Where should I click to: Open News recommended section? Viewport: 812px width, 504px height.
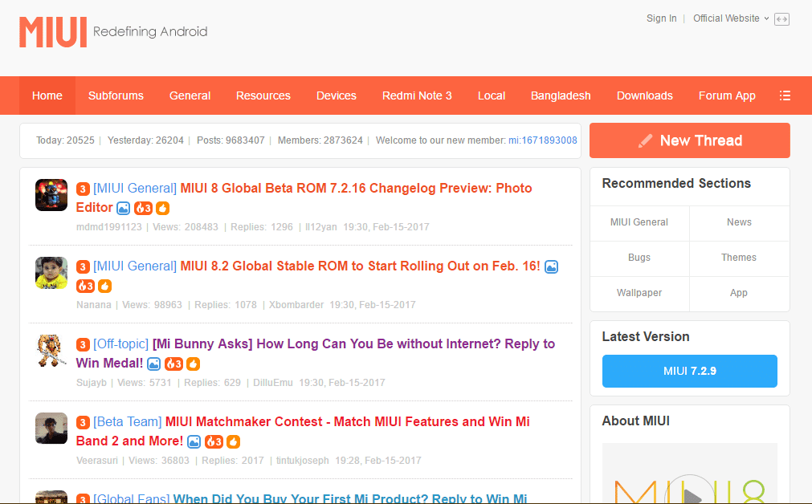pyautogui.click(x=739, y=222)
